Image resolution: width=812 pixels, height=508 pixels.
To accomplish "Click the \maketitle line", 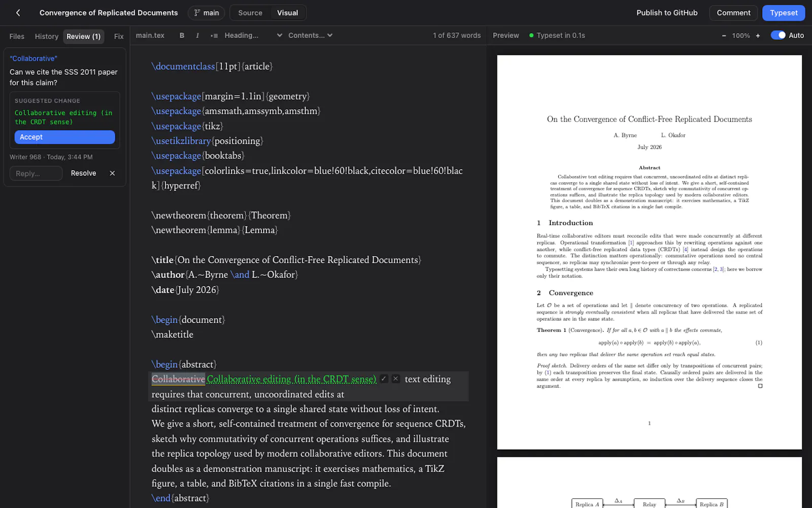I will [173, 335].
